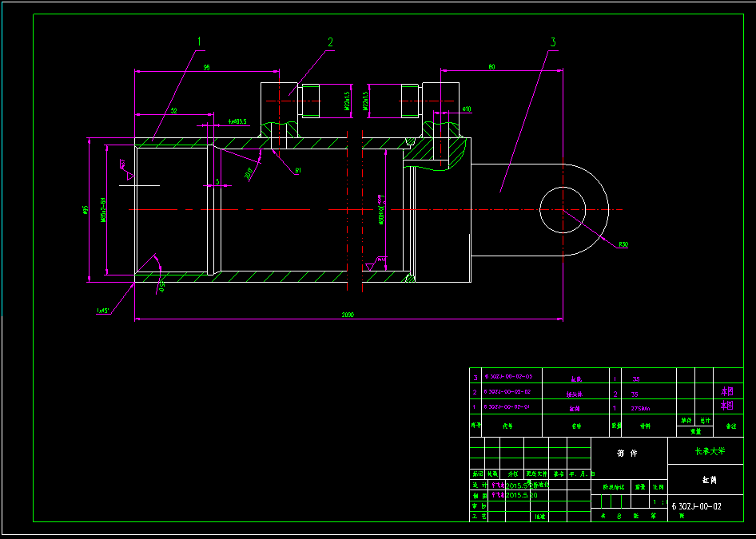Click the 95 horizontal dimension text
Screen dimensions: 756x539
click(206, 67)
